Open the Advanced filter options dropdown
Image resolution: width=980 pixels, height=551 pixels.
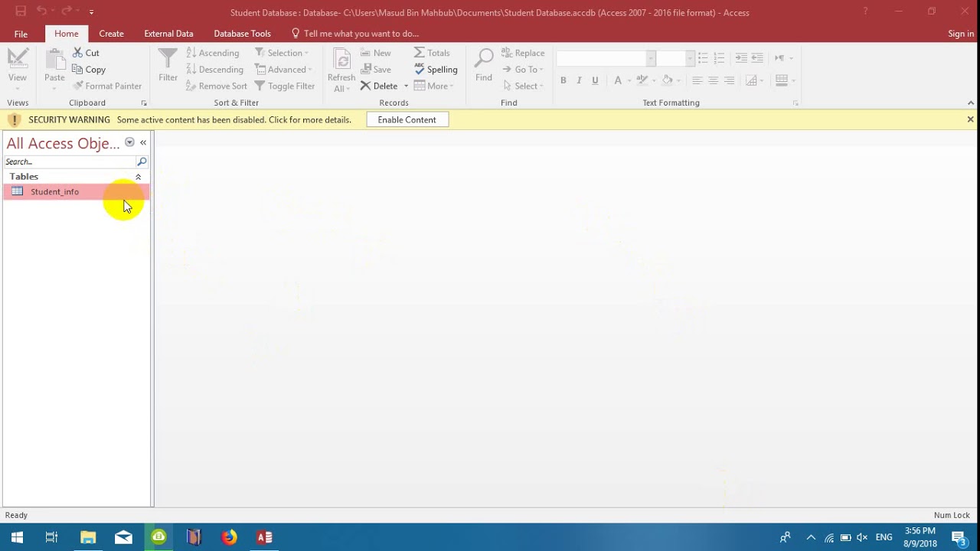(283, 70)
